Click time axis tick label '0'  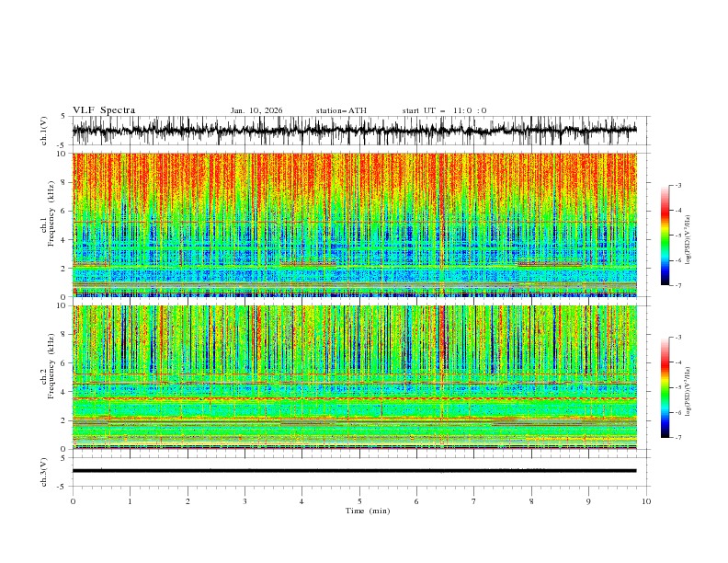[x=73, y=501]
